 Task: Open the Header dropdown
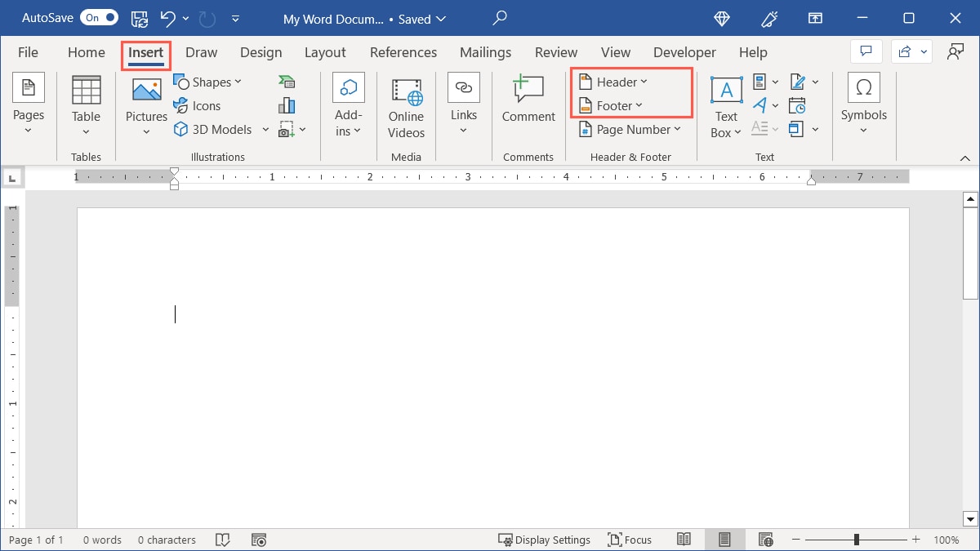[x=612, y=82]
